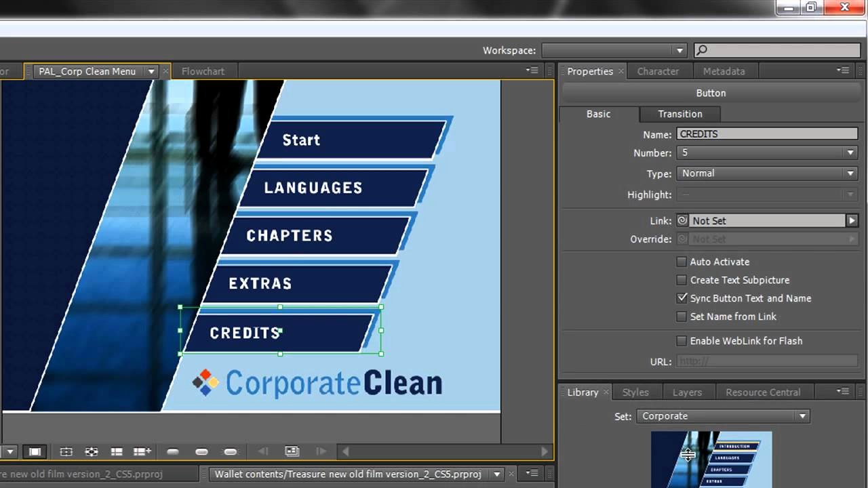The height and width of the screenshot is (488, 868).
Task: Toggle the safe area overlay in menu viewer
Action: pyautogui.click(x=35, y=451)
